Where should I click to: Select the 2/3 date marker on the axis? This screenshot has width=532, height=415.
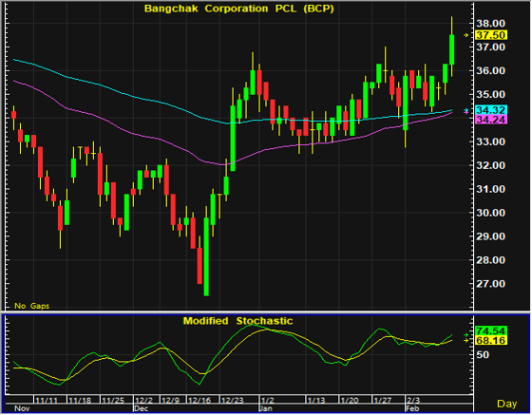click(413, 401)
